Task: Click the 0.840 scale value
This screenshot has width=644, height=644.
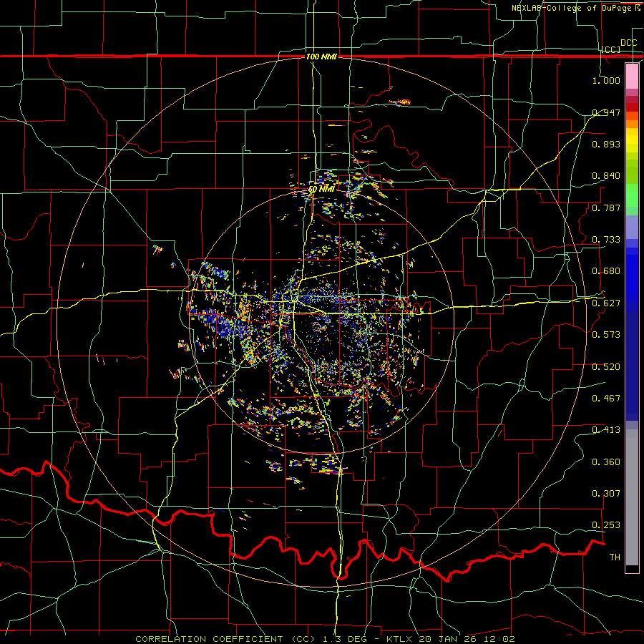Action: [606, 176]
